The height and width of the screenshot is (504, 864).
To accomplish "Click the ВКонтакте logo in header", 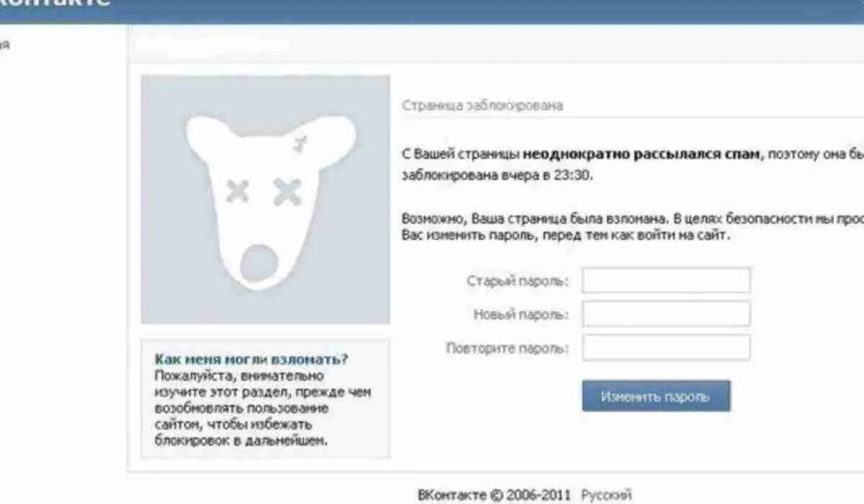I will 55,3.
